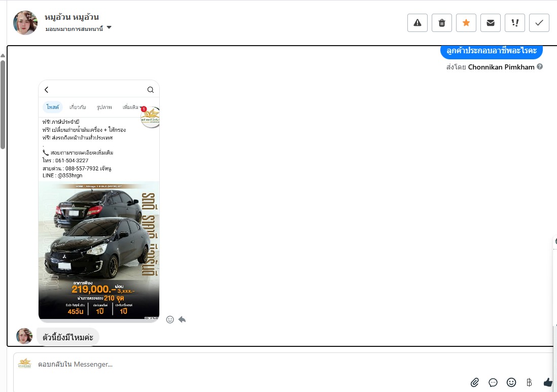This screenshot has width=557, height=392.
Task: Send a thumbs-up like
Action: tap(548, 382)
